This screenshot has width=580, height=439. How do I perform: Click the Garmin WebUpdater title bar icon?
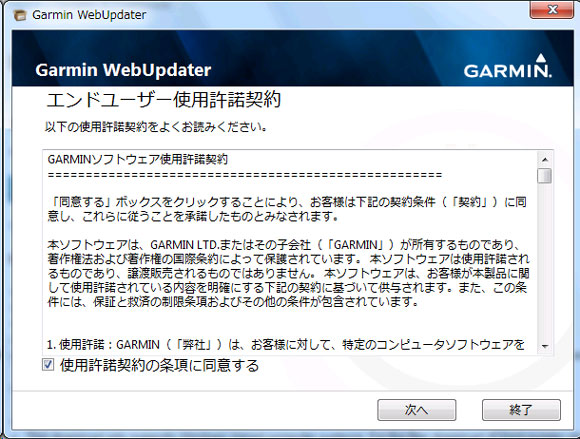point(20,15)
